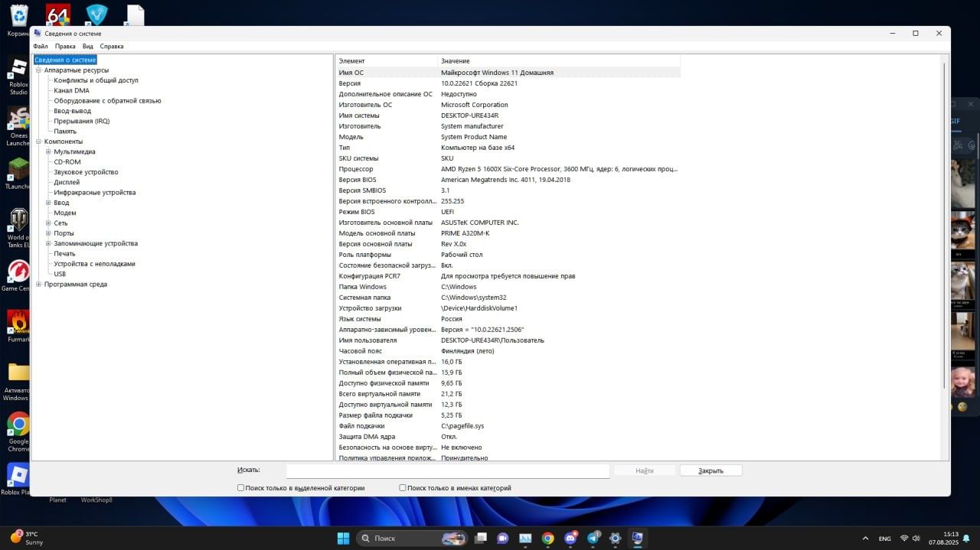980x550 pixels.
Task: Collapse the Аппаратные ресурсы tree node
Action: pyautogui.click(x=38, y=70)
